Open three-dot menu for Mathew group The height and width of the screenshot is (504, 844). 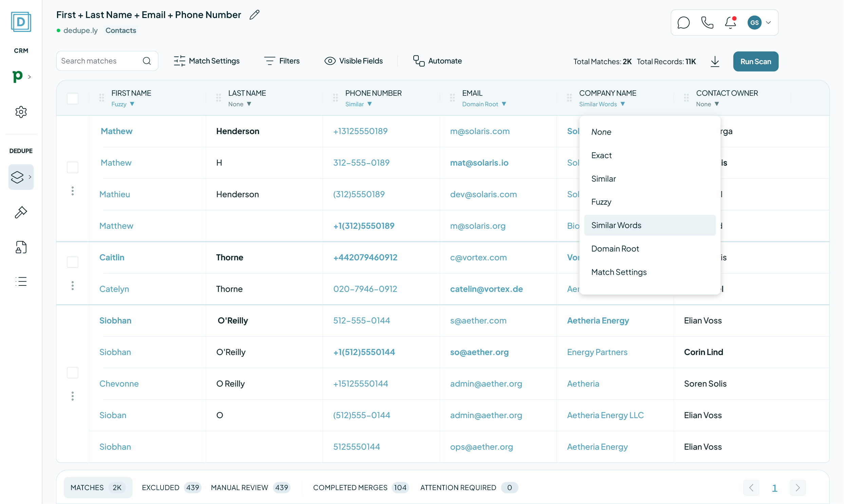point(73,191)
